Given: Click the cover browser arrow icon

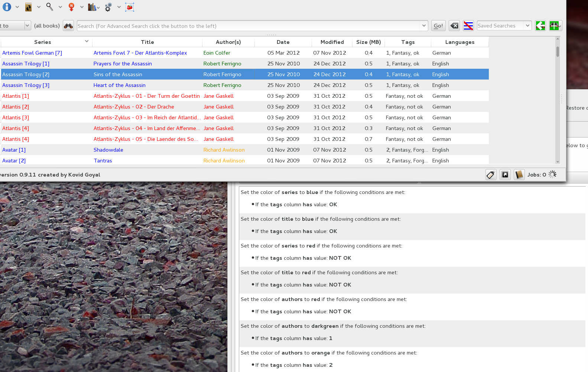Looking at the screenshot, I should (x=505, y=175).
